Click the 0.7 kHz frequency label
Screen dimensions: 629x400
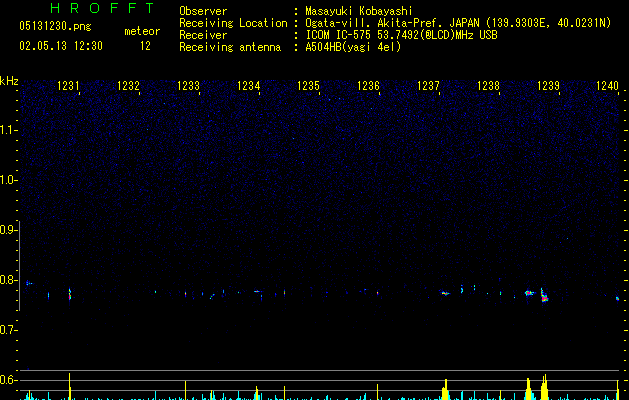pyautogui.click(x=7, y=330)
